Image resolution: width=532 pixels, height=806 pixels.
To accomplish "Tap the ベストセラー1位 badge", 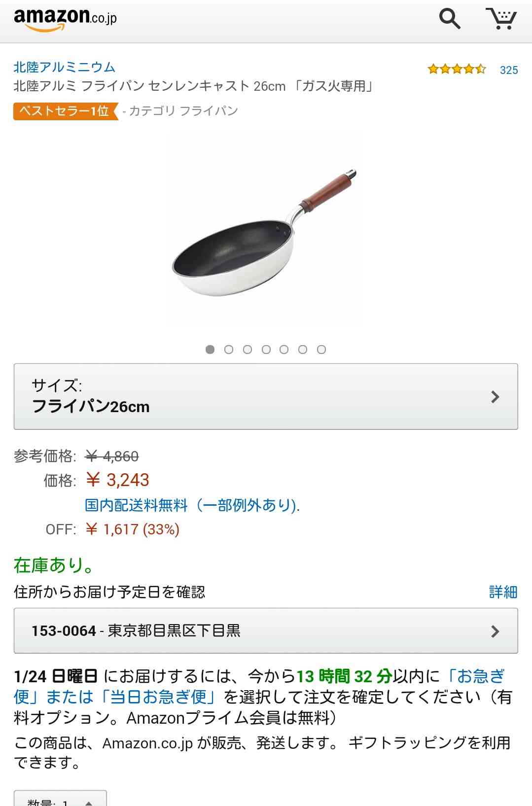I will (x=66, y=111).
